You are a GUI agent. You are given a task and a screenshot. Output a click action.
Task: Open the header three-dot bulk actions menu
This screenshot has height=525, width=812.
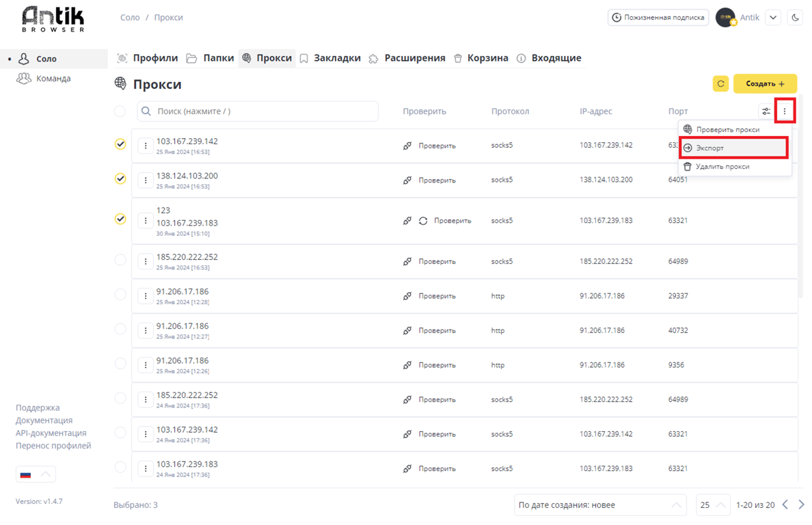(x=785, y=111)
